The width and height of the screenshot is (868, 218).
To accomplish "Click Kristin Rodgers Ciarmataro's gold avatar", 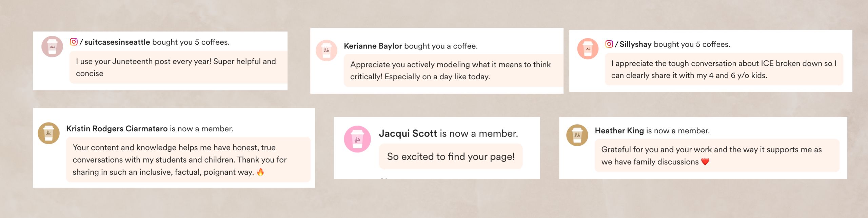I will click(48, 133).
